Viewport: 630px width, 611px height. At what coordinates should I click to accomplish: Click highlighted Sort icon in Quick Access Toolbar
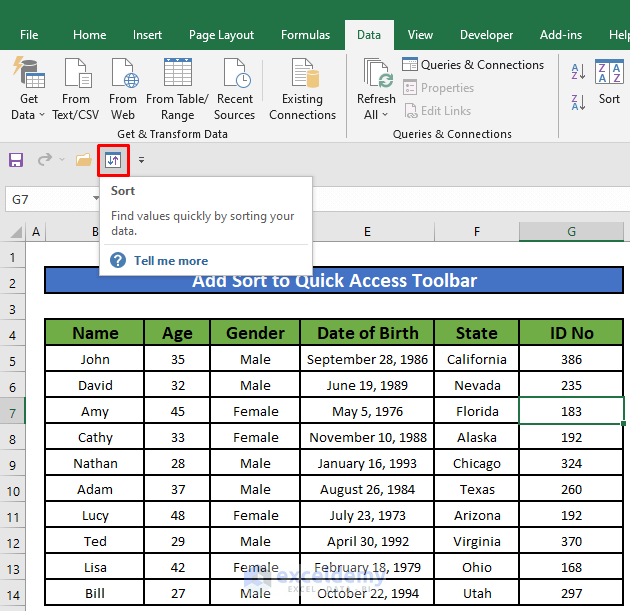coord(112,160)
